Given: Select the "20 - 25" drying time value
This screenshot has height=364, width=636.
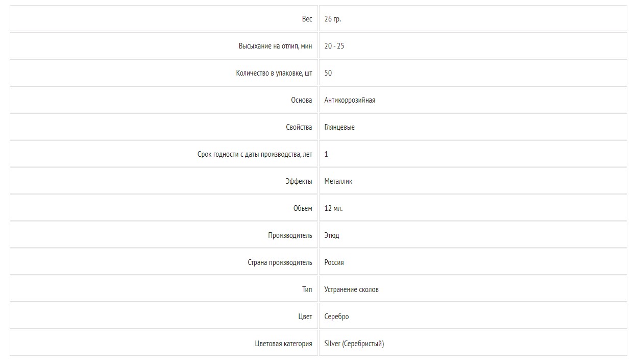Looking at the screenshot, I should tap(334, 46).
